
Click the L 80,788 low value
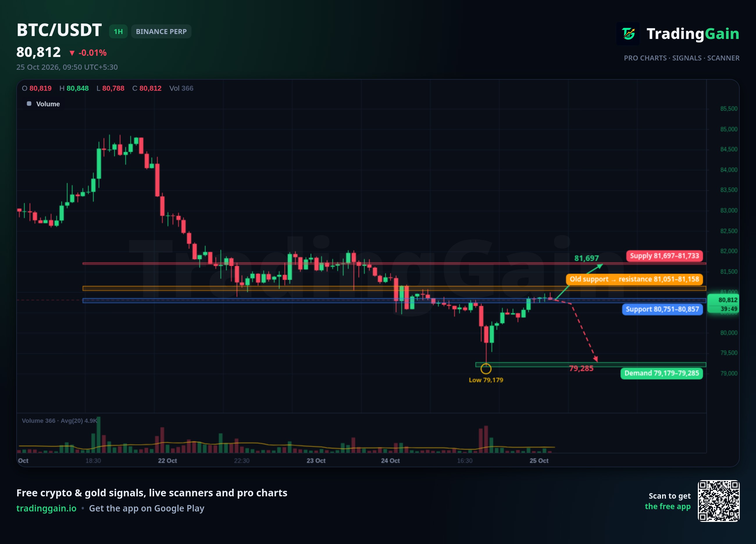coord(110,88)
